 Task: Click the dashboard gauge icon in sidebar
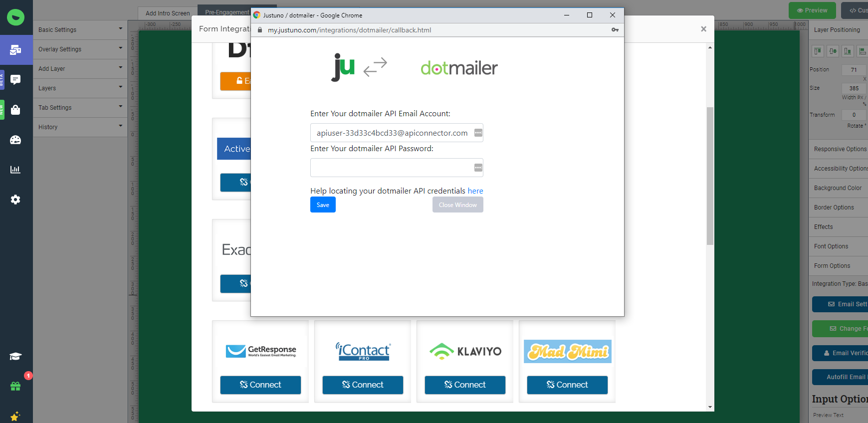(15, 140)
